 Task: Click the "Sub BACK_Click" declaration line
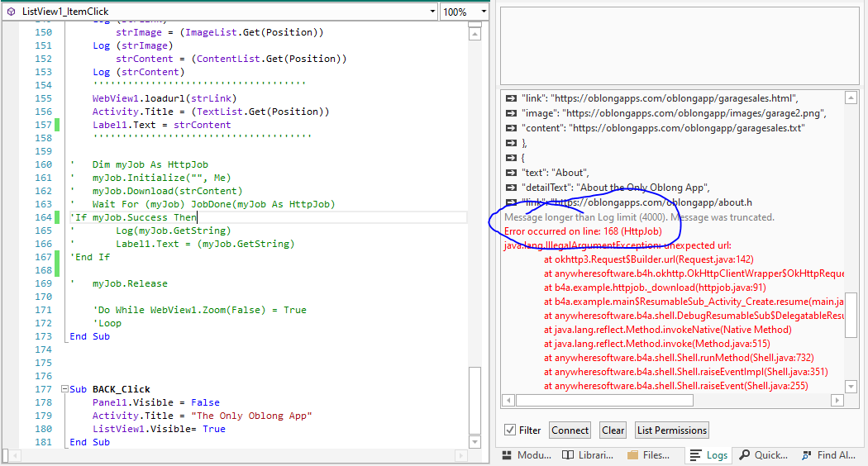click(x=110, y=389)
